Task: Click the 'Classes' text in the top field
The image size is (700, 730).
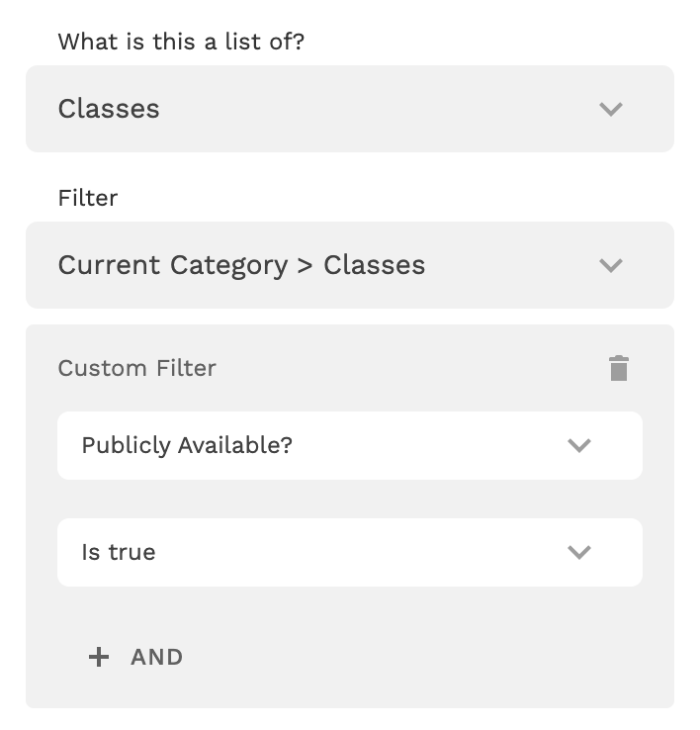Action: [109, 109]
